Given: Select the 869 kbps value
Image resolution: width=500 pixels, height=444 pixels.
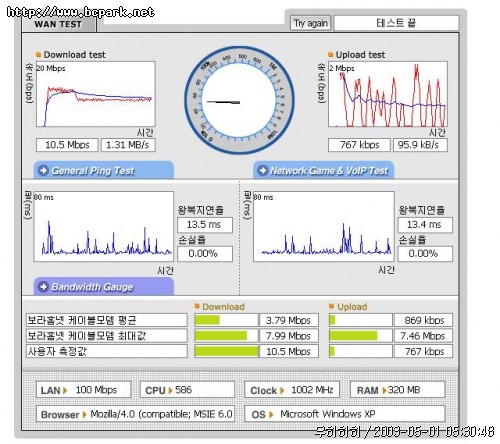Looking at the screenshot, I should coord(423,320).
